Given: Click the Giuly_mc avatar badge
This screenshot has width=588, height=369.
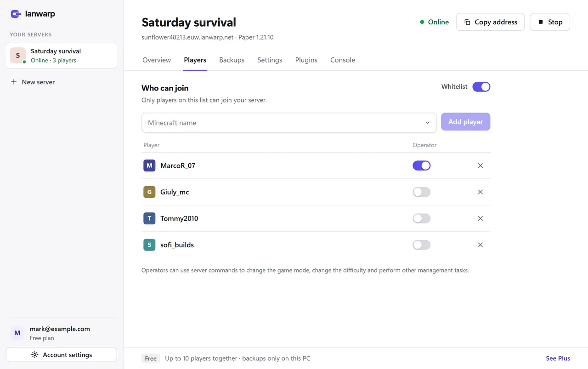Looking at the screenshot, I should [x=149, y=192].
